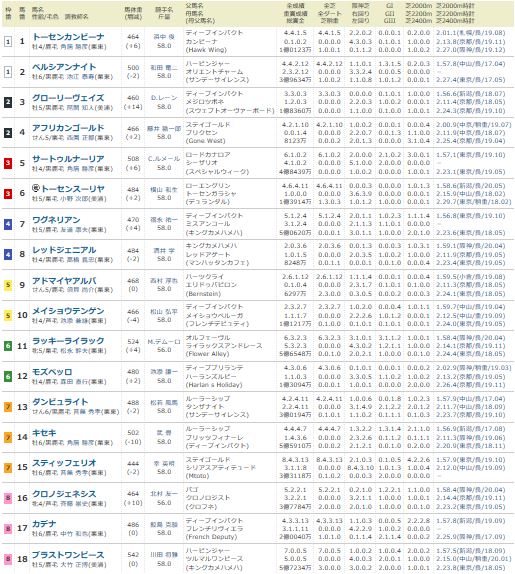Click the red frame 3 box beside horse 5
Screen dimensions: 515x574
click(x=8, y=163)
